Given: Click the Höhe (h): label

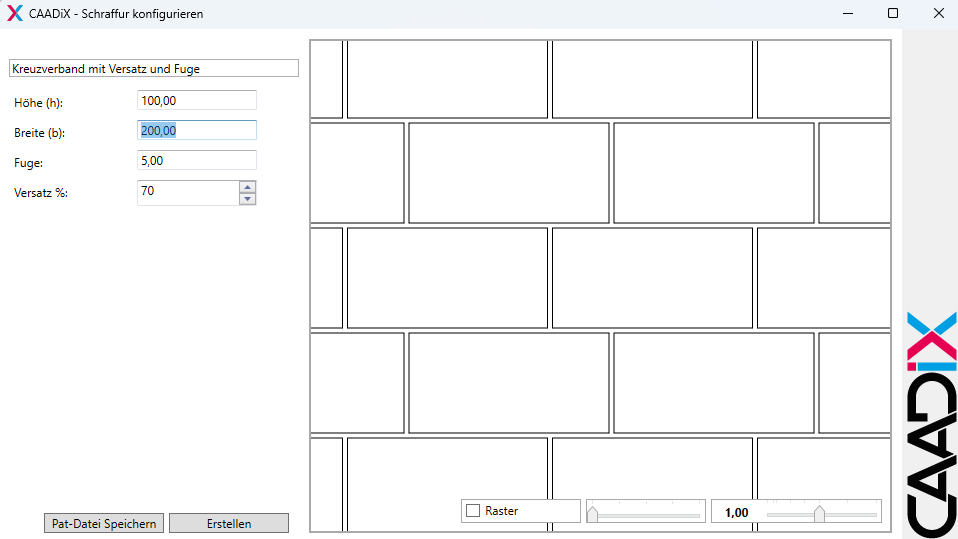Looking at the screenshot, I should (38, 103).
